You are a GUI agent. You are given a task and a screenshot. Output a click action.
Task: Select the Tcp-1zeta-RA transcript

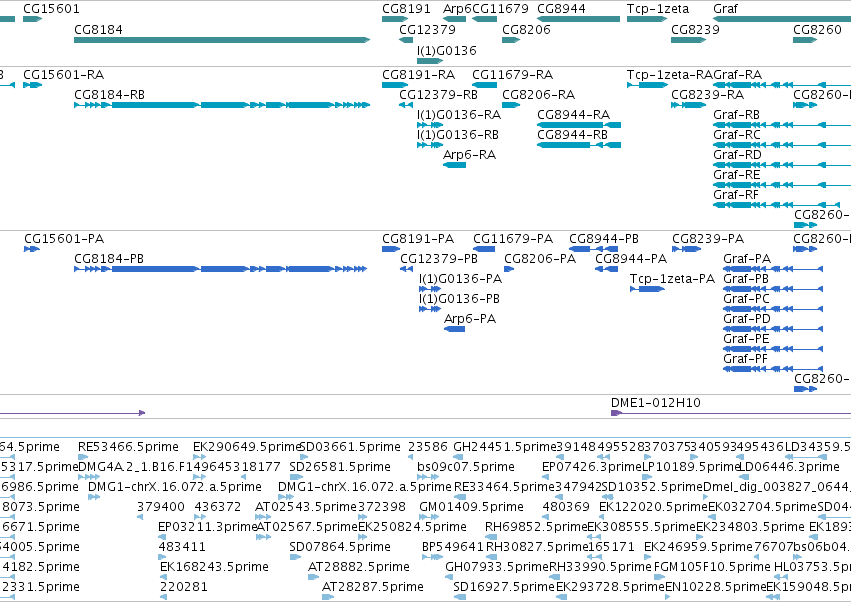pyautogui.click(x=647, y=85)
